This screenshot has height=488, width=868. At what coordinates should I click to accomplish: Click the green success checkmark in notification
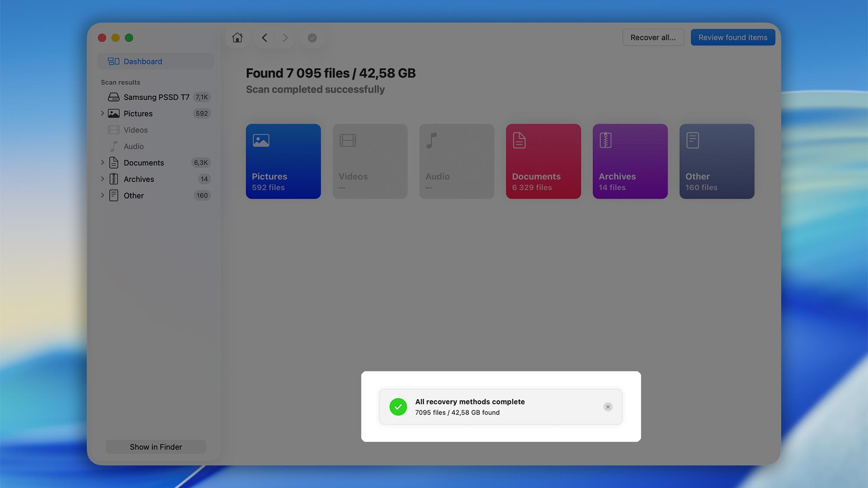pos(398,407)
